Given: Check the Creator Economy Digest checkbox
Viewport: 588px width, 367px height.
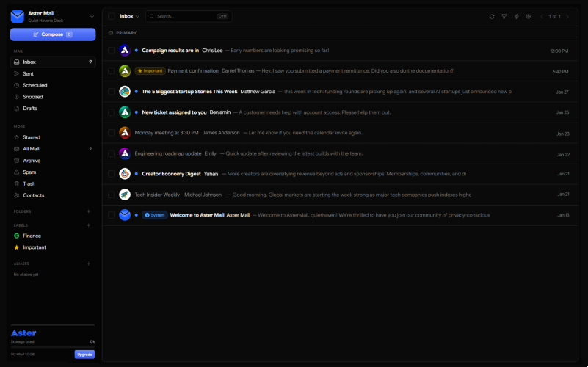Looking at the screenshot, I should click(x=112, y=173).
